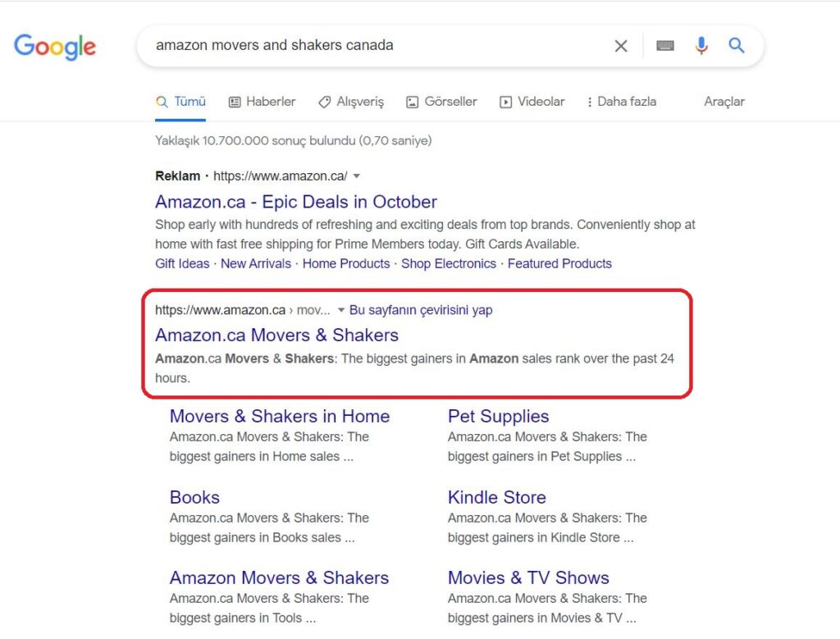The width and height of the screenshot is (840, 639).
Task: Open Amazon.ca Movers & Shakers result
Action: coord(277,335)
